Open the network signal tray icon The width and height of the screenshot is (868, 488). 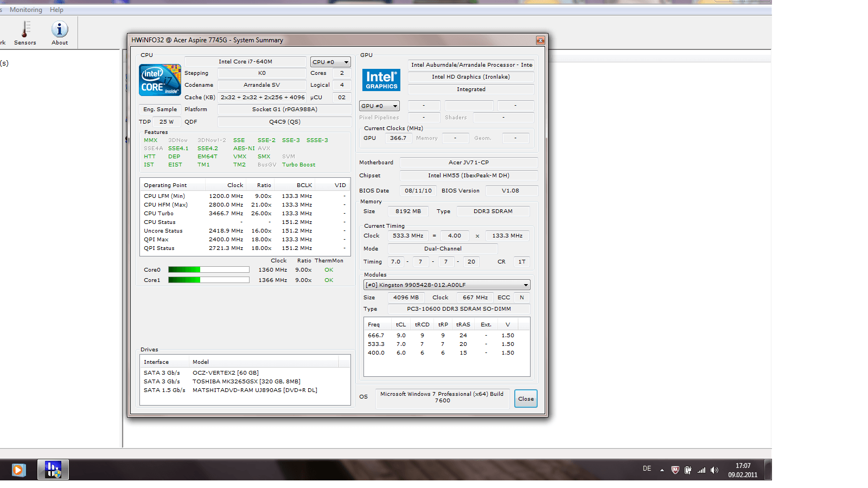[x=701, y=470]
